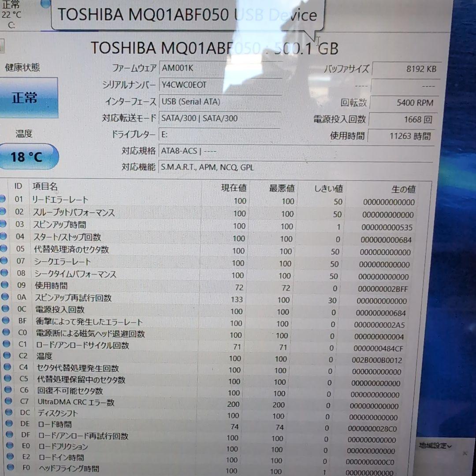
Task: Click the TOSHIBA MQ01ABF050 500.1 GB title
Action: 214,48
